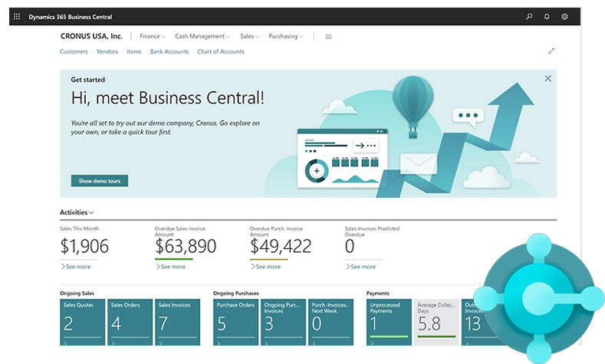Click the Ongoing Sales heading
Screen dimensions: 605x364
[x=77, y=293]
